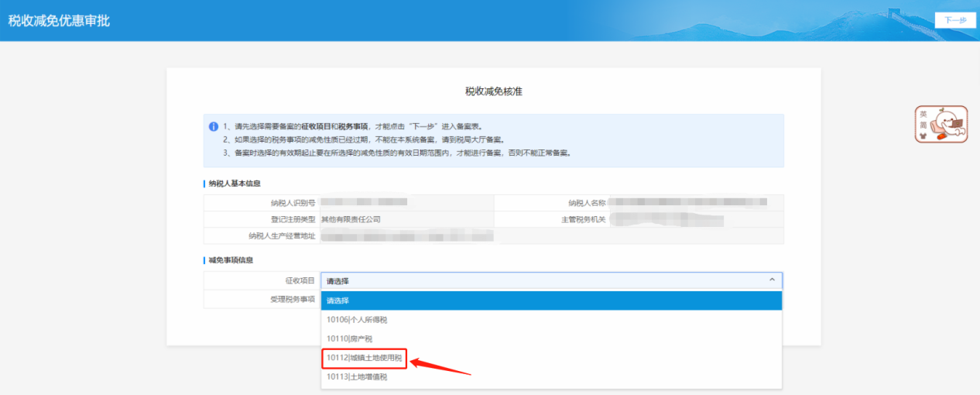Click the blue info icon in notice
The image size is (980, 395).
pyautogui.click(x=214, y=127)
